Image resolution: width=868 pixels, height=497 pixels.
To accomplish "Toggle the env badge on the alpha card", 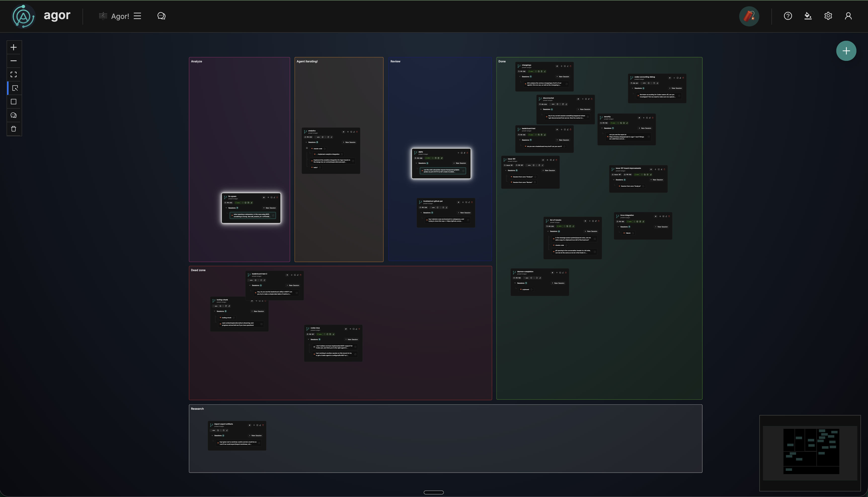I will 428,158.
